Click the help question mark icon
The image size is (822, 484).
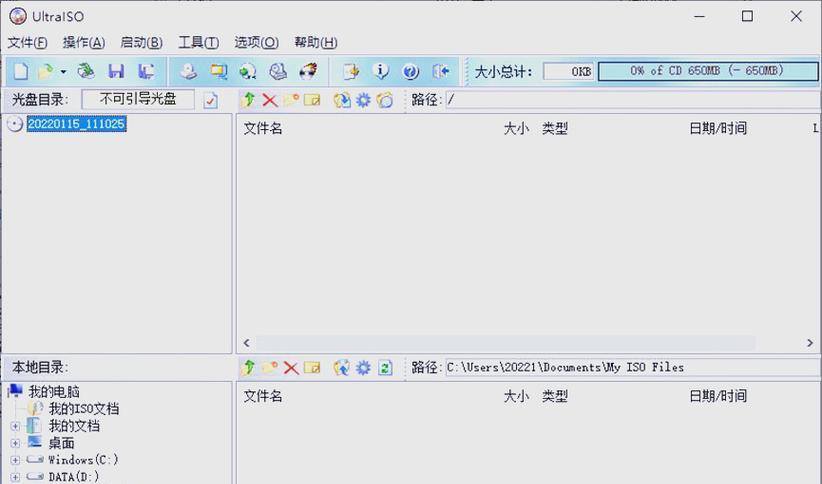click(410, 71)
